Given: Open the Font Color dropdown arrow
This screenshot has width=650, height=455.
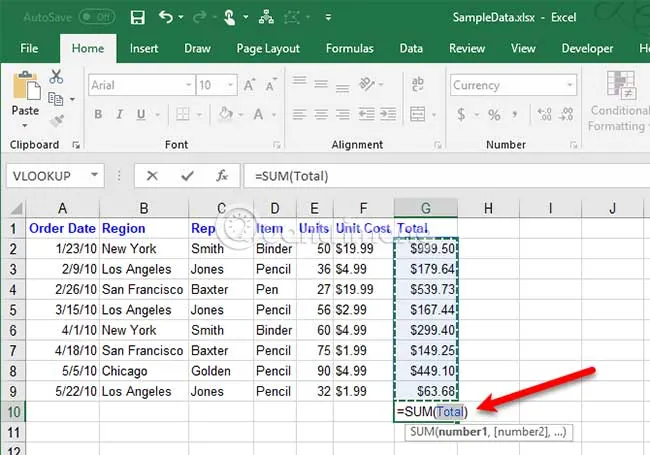Looking at the screenshot, I should pyautogui.click(x=274, y=114).
